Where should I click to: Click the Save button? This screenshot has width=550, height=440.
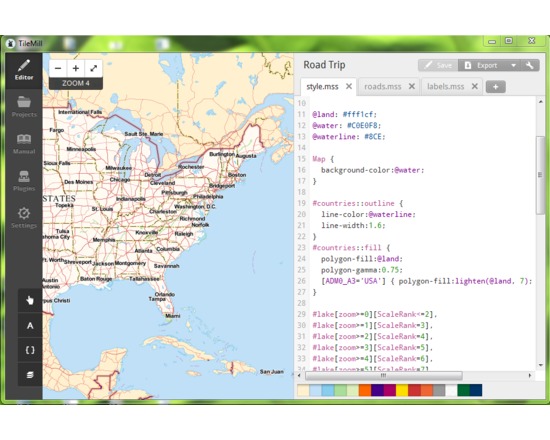438,65
